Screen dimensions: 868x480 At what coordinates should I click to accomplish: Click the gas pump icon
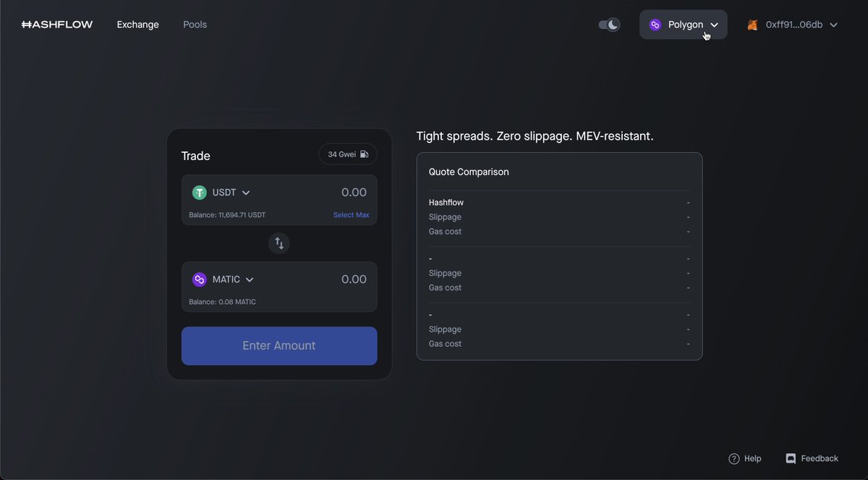(x=364, y=154)
